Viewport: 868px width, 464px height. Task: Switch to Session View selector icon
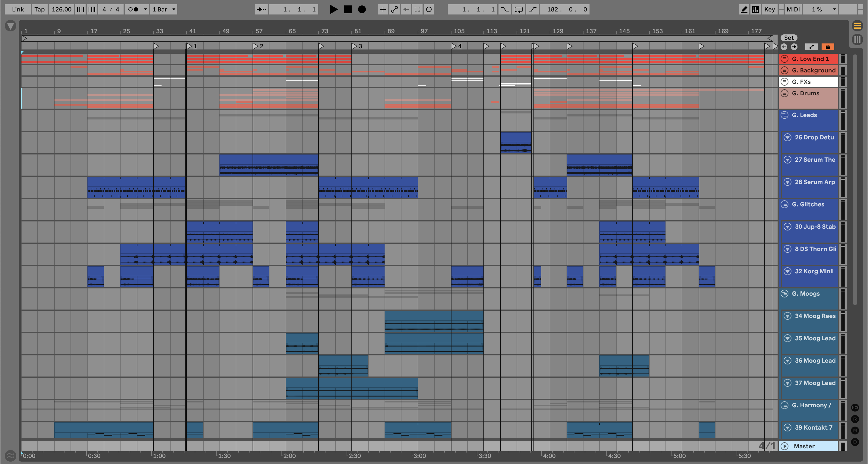857,40
